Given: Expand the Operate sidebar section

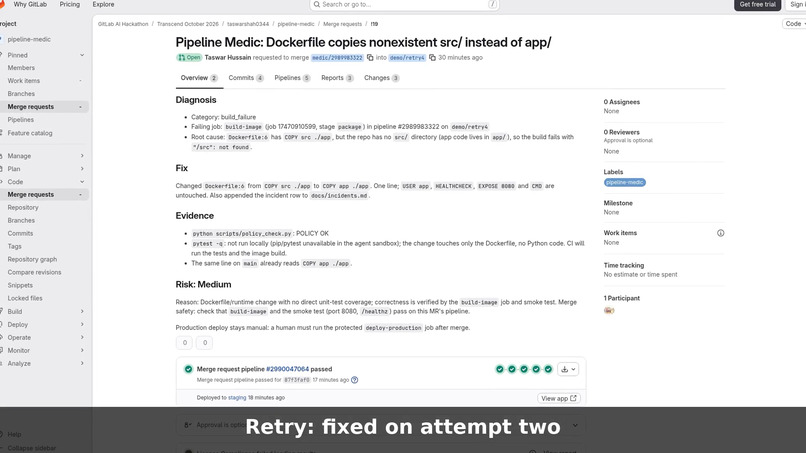Looking at the screenshot, I should (82, 337).
